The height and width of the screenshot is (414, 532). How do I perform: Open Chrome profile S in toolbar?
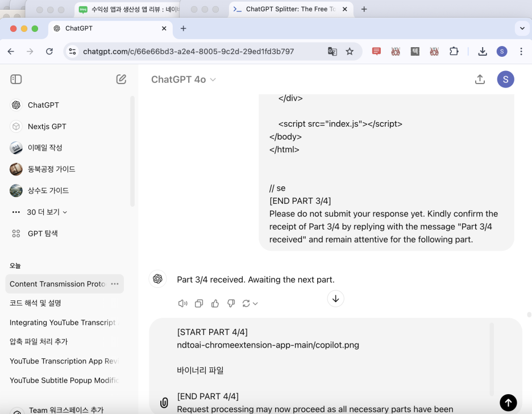pos(502,52)
